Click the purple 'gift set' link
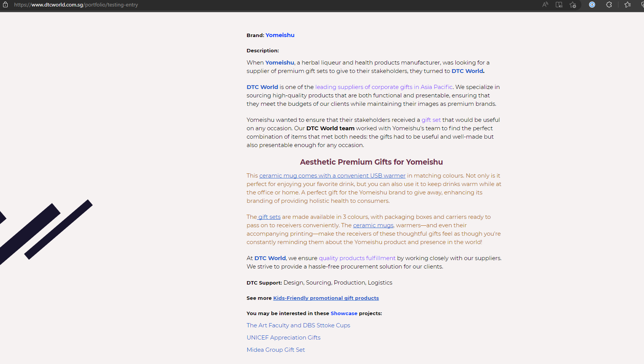 coord(431,120)
